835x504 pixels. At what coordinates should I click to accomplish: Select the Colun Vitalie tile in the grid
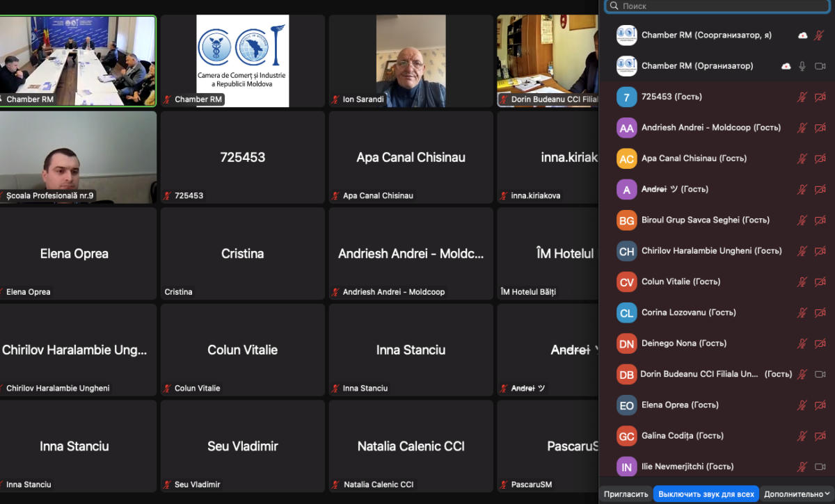[243, 350]
